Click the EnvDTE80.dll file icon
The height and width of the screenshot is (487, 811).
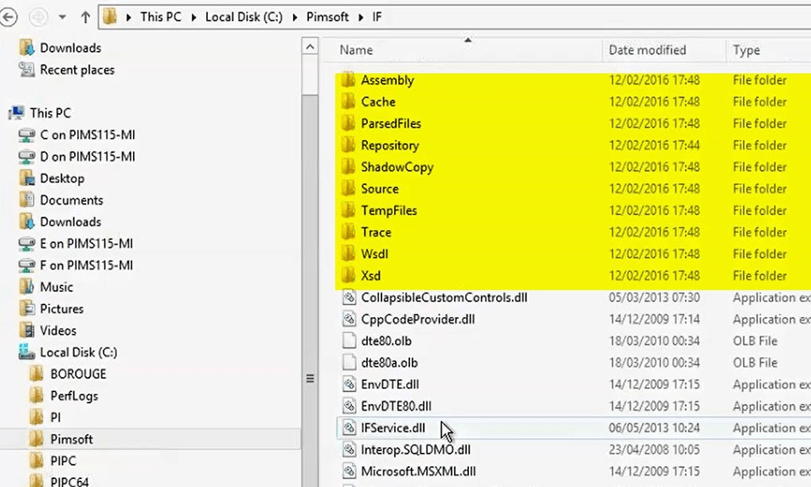pos(349,406)
